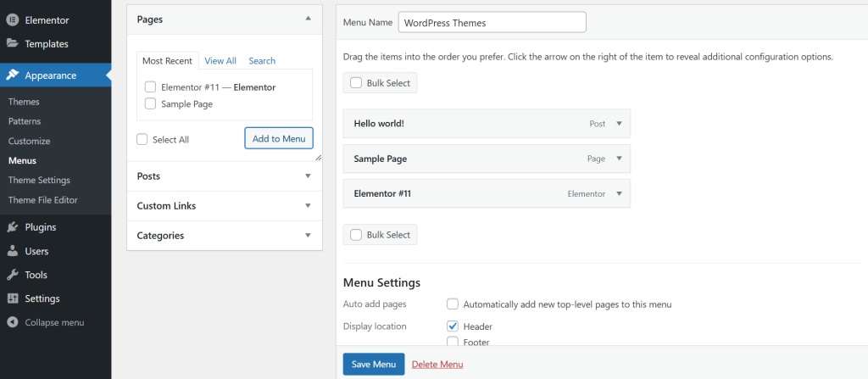This screenshot has height=379, width=868.
Task: Uncheck the Header display location
Action: click(x=453, y=326)
